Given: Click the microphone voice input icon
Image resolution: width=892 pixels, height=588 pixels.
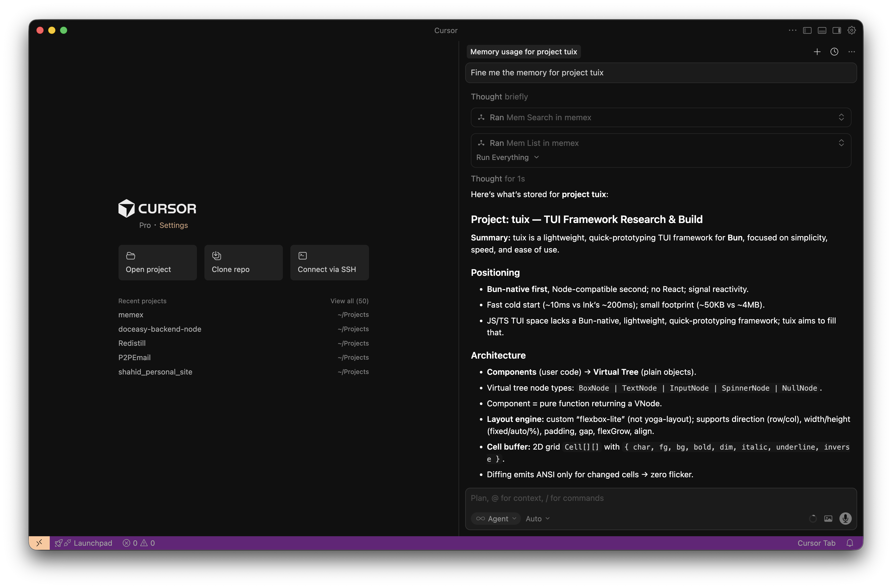Looking at the screenshot, I should pos(845,519).
